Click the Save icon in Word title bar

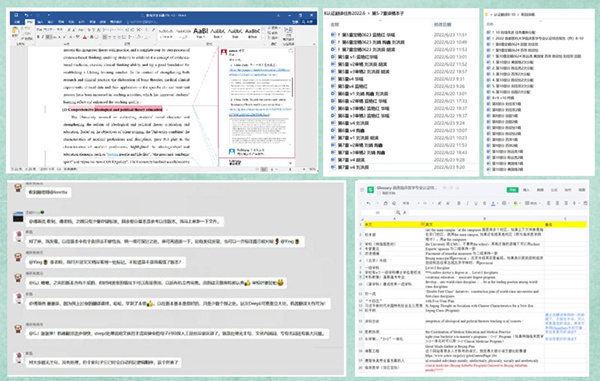point(16,15)
